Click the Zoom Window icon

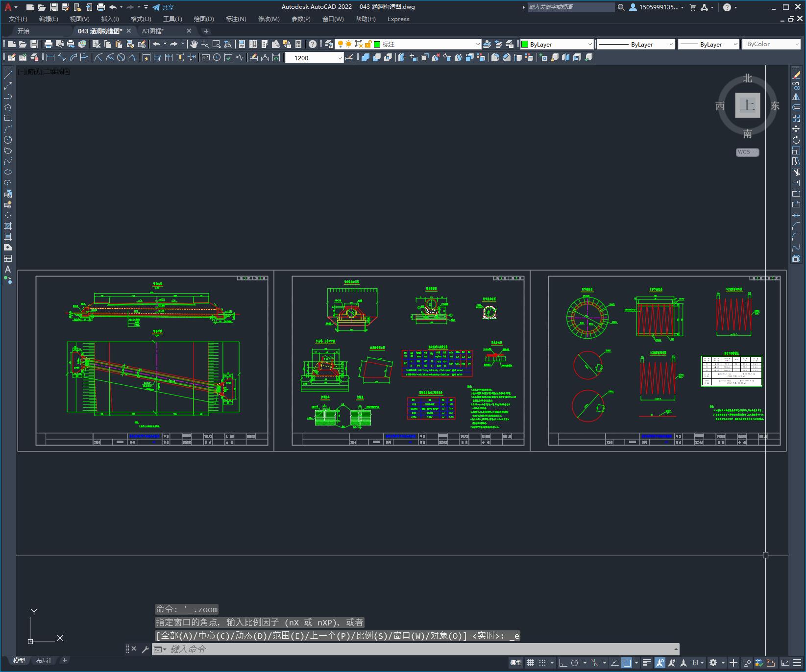click(217, 44)
